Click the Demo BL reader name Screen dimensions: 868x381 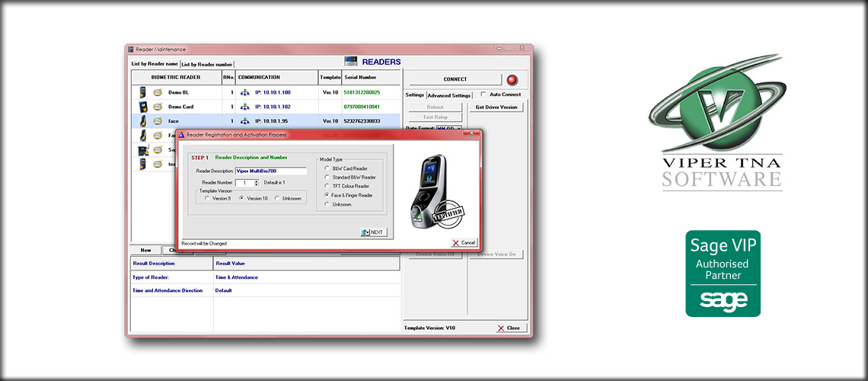click(x=179, y=92)
